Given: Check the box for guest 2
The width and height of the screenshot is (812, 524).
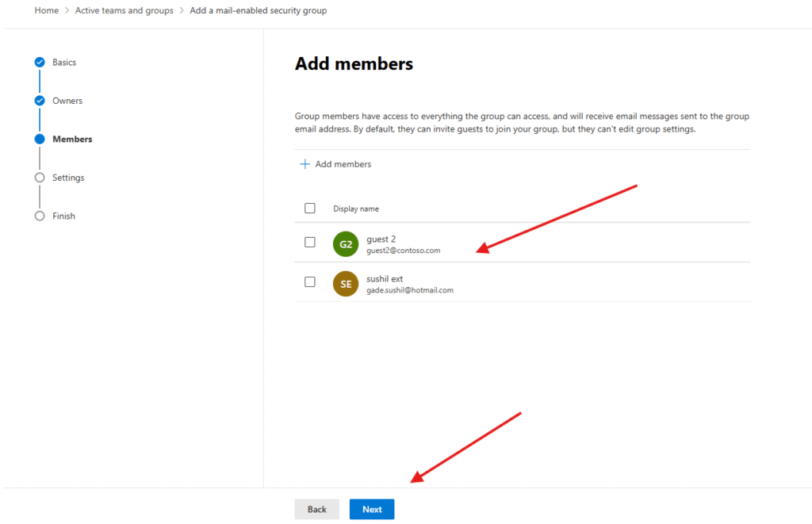Looking at the screenshot, I should 310,243.
